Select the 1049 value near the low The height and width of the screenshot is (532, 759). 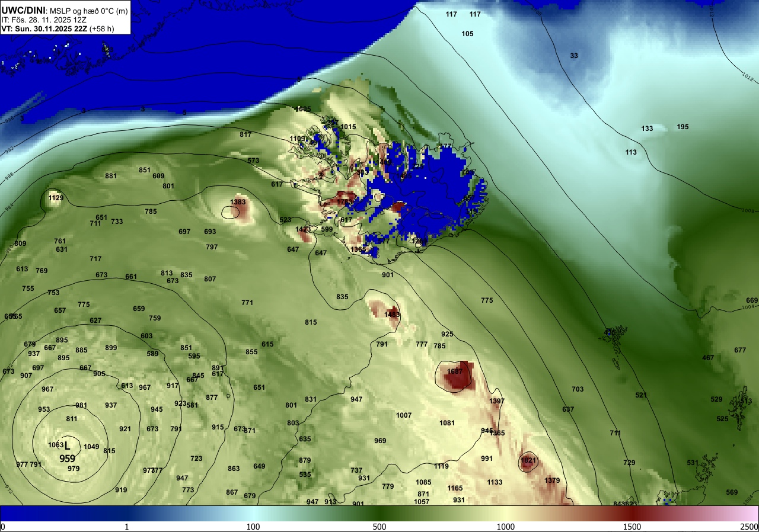(x=91, y=447)
